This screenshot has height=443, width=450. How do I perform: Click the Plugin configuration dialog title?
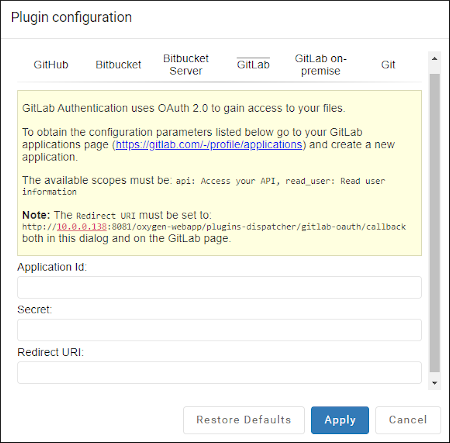tap(71, 17)
